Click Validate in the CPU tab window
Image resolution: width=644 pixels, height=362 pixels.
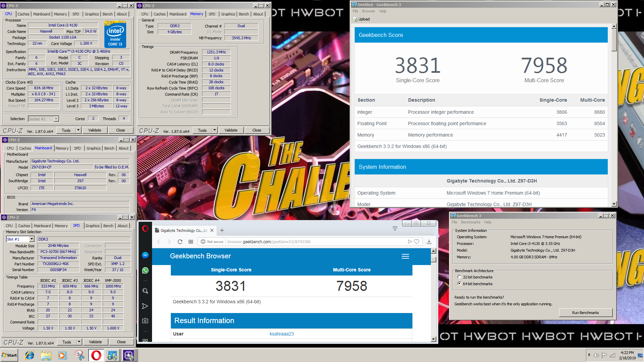(x=95, y=130)
